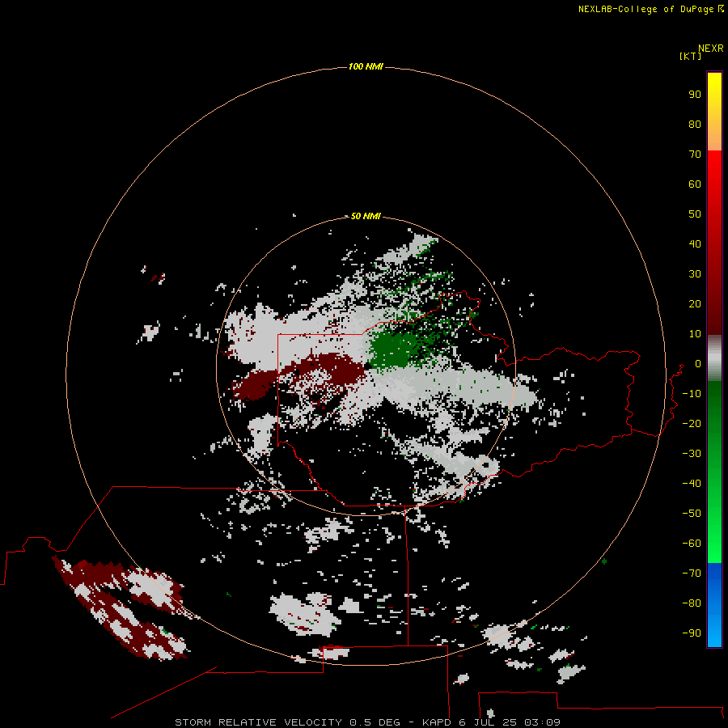Click the 90 value on the velocity scale
The image size is (728, 728).
695,95
